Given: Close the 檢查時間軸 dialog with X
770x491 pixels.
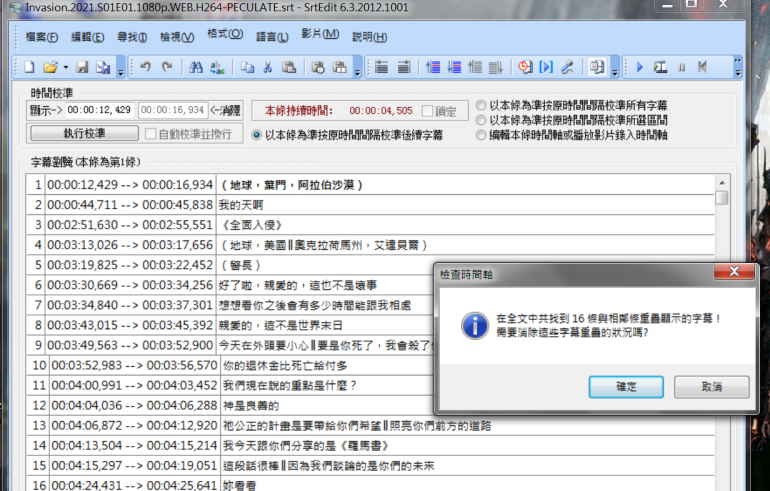Looking at the screenshot, I should (x=734, y=272).
